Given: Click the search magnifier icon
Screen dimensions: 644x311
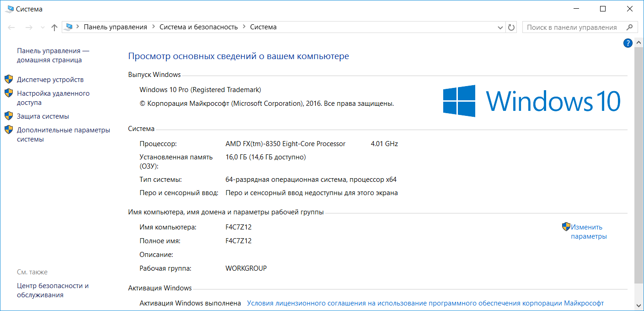Looking at the screenshot, I should (630, 27).
